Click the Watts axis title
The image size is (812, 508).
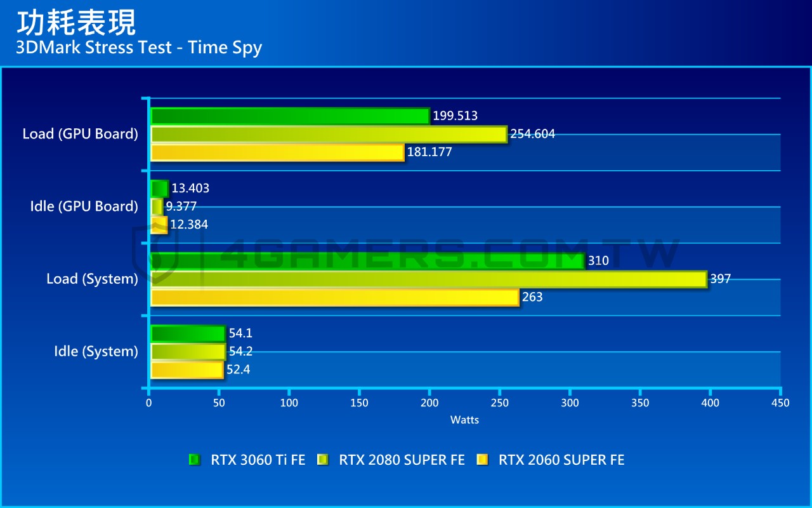(x=464, y=420)
